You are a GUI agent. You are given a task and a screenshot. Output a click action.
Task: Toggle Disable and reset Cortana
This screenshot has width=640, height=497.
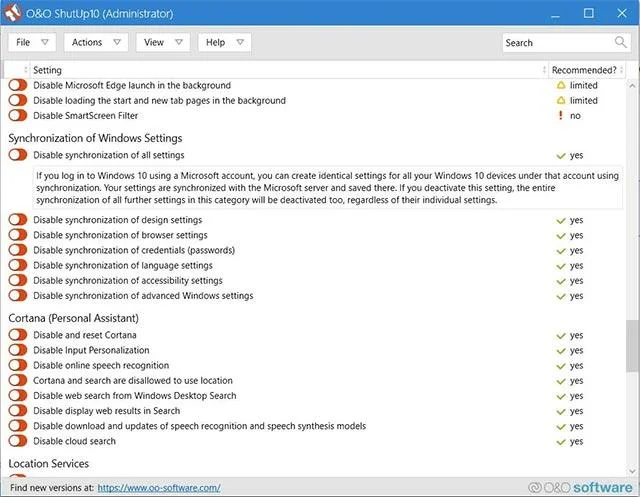18,335
